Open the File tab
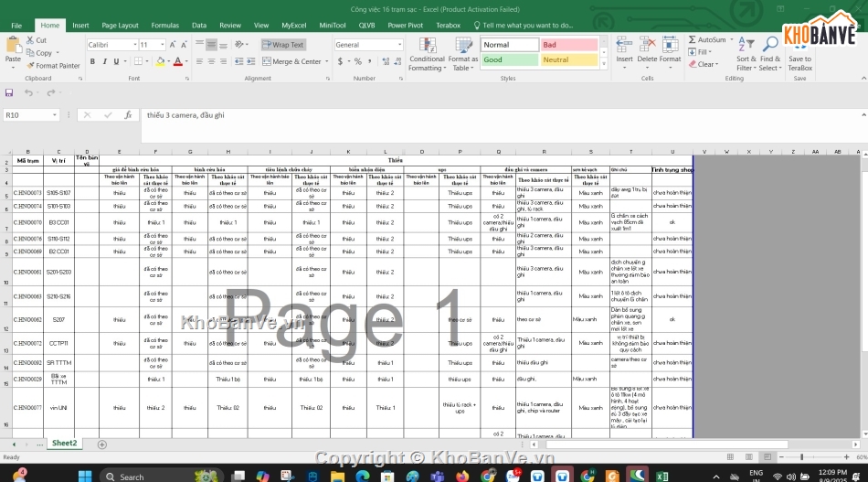 [16, 26]
